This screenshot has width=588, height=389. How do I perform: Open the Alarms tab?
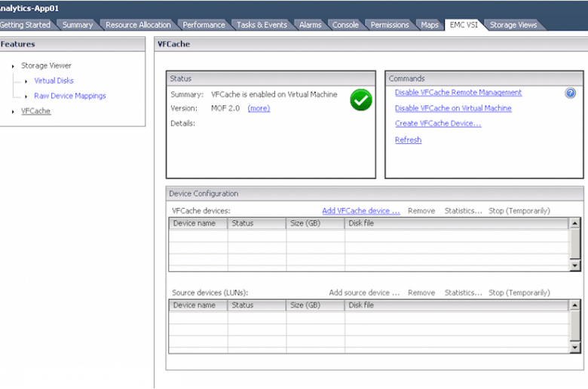[x=310, y=25]
